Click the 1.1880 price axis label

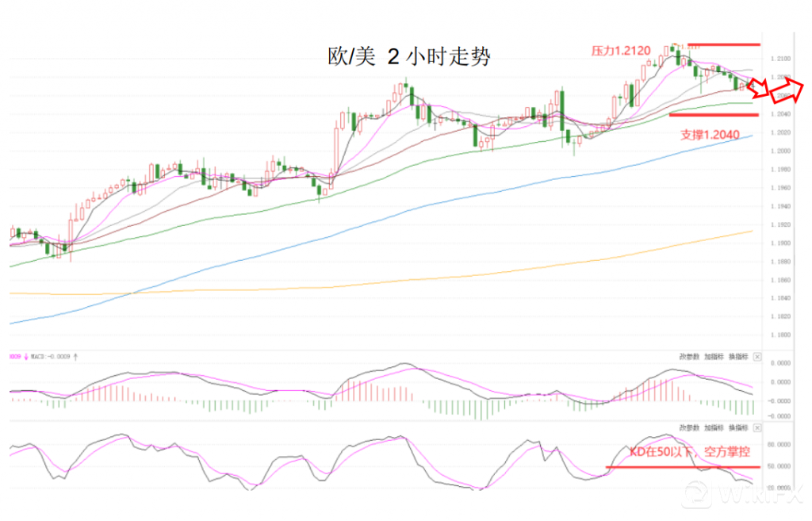780,262
